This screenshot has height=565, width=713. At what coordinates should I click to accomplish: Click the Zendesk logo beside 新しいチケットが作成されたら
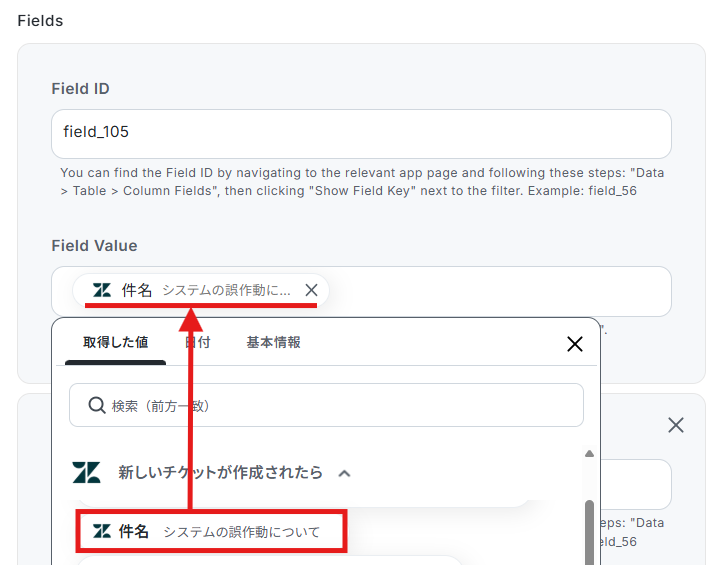(86, 472)
